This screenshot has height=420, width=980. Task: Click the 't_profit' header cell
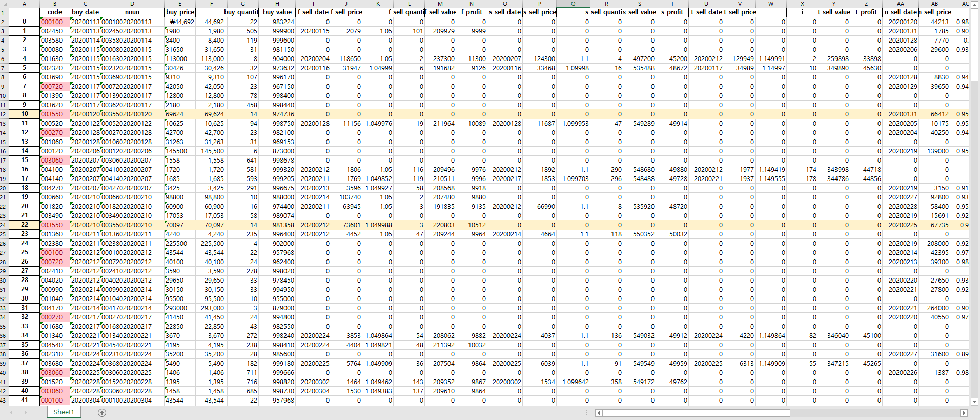tap(866, 12)
